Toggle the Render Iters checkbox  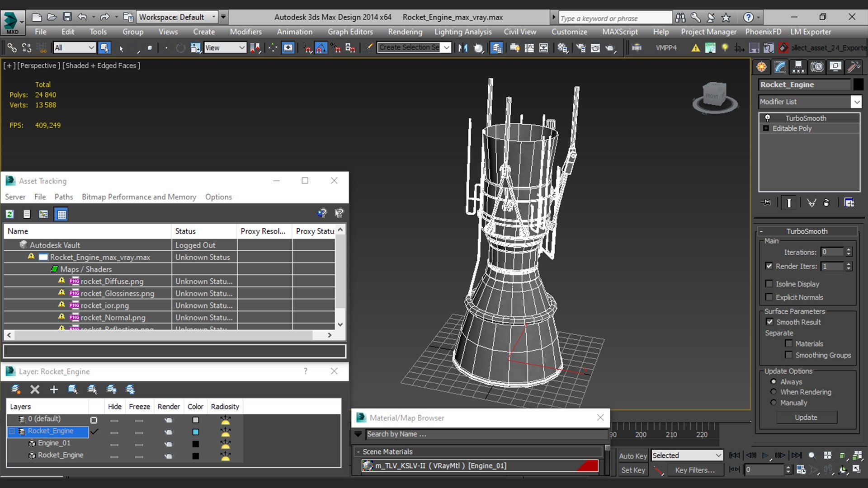tap(769, 266)
